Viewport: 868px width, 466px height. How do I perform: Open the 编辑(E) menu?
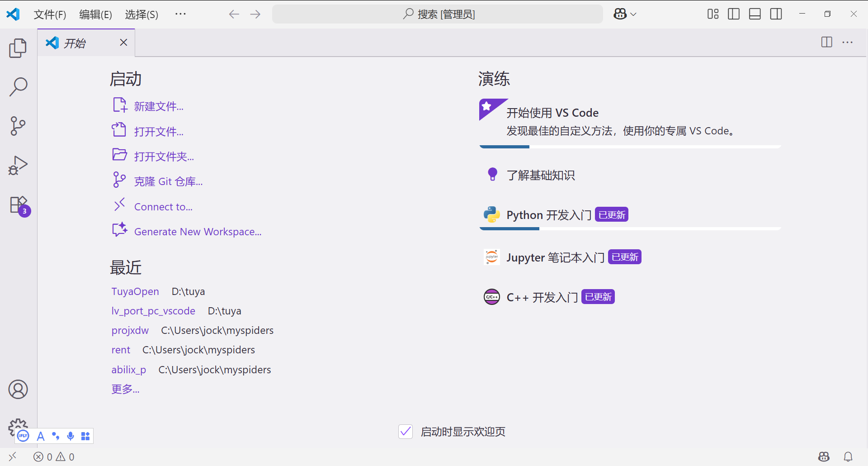point(96,14)
